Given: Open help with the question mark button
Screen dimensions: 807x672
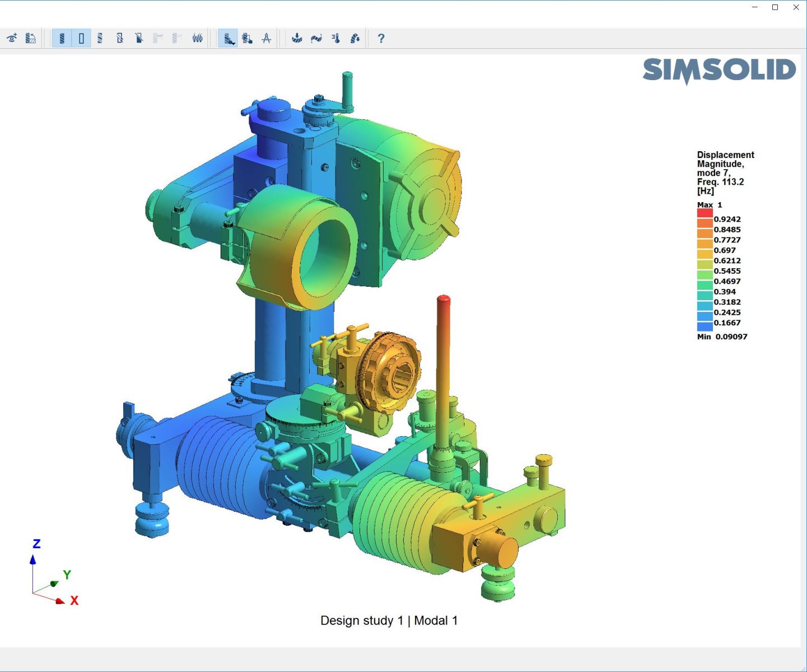Looking at the screenshot, I should point(381,38).
